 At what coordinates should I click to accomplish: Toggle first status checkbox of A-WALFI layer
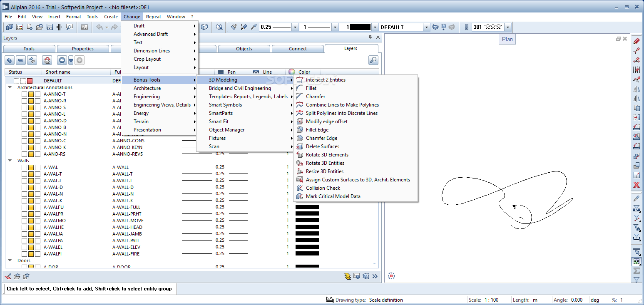click(24, 254)
